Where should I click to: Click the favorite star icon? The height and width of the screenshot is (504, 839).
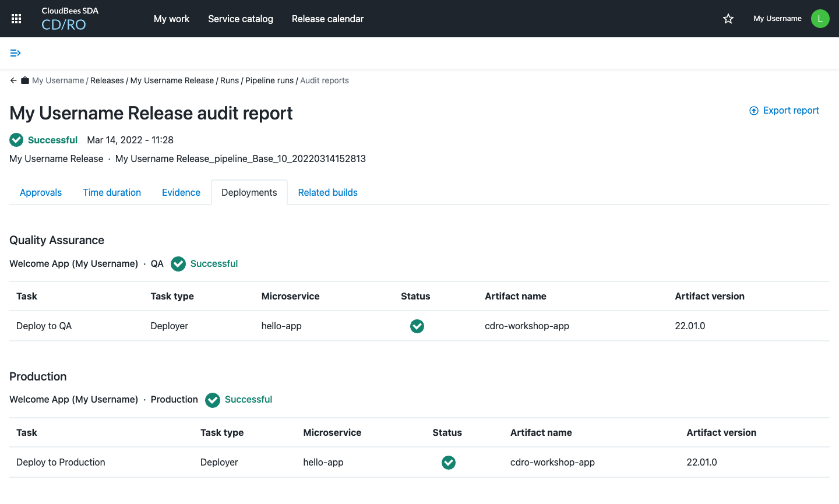point(728,19)
